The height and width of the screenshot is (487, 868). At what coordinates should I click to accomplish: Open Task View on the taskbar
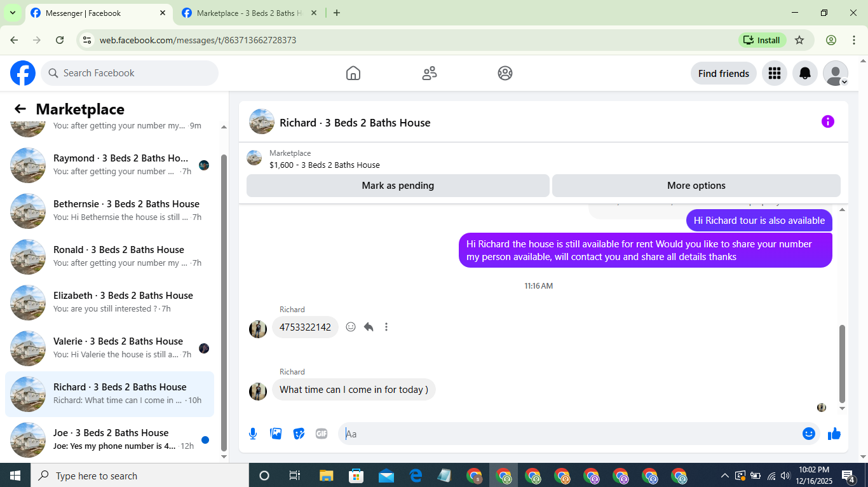295,476
